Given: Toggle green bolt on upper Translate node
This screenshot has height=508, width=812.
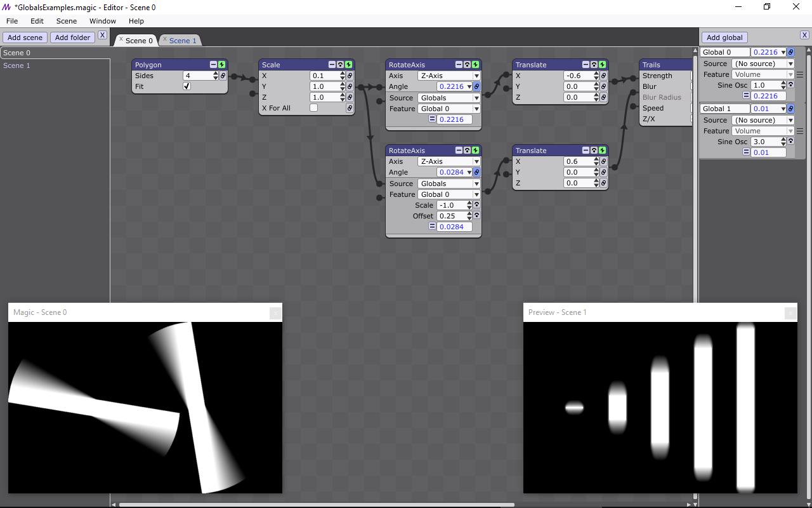Looking at the screenshot, I should [603, 65].
